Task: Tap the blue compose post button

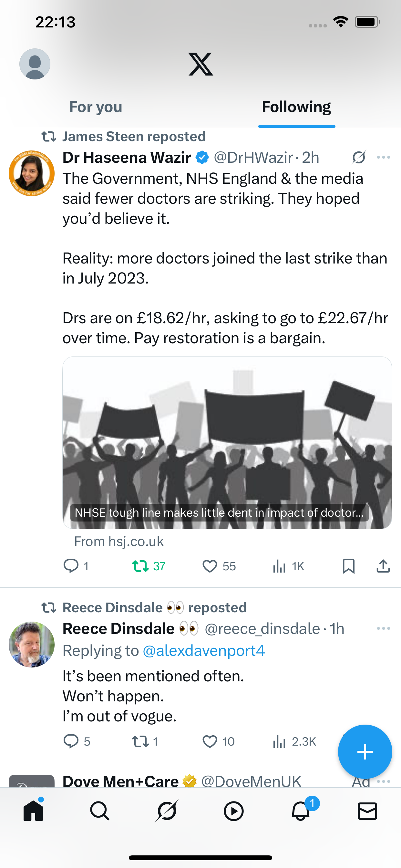Action: [365, 751]
